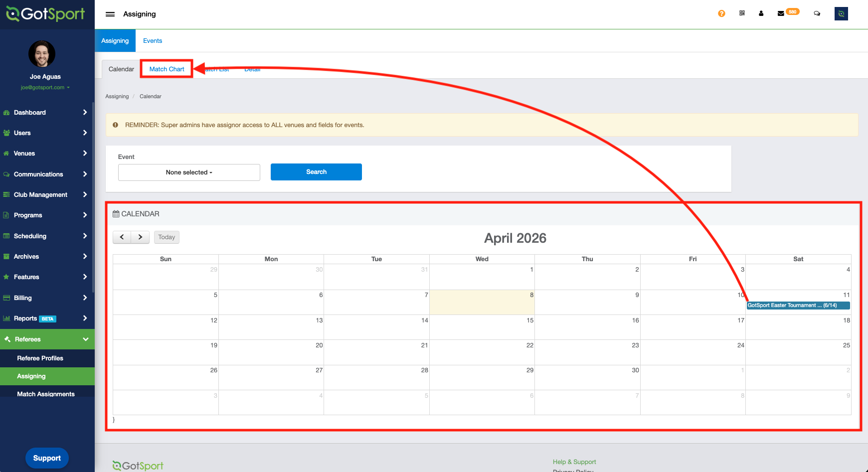Screen dimensions: 868x472
Task: Select Referee Profiles in sidebar
Action: [x=40, y=358]
